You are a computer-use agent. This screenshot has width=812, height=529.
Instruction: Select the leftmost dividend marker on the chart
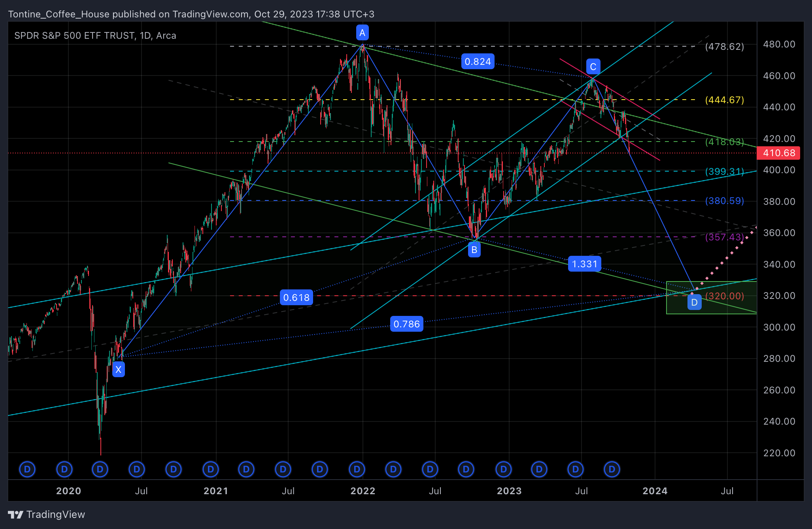(27, 469)
